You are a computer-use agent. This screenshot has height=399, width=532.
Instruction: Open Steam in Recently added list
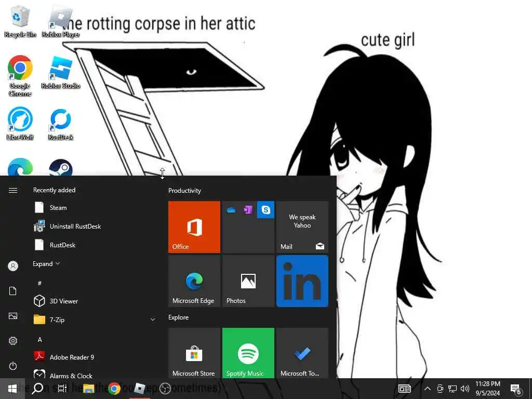(95, 207)
